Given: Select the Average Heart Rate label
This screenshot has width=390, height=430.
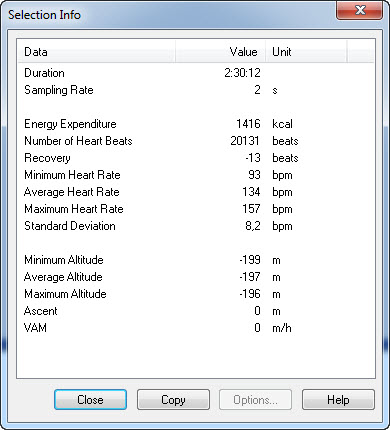Looking at the screenshot, I should click(72, 192).
